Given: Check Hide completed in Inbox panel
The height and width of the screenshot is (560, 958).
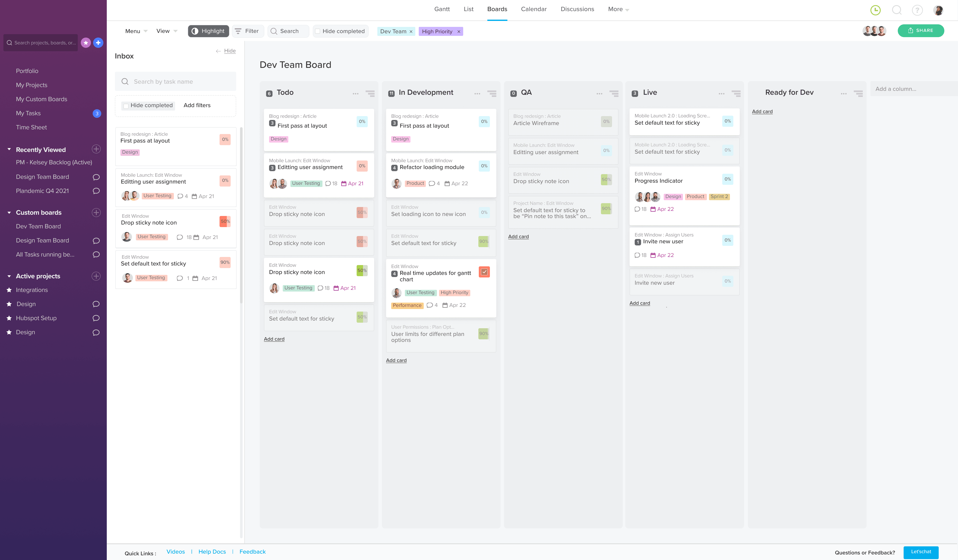Looking at the screenshot, I should click(126, 106).
